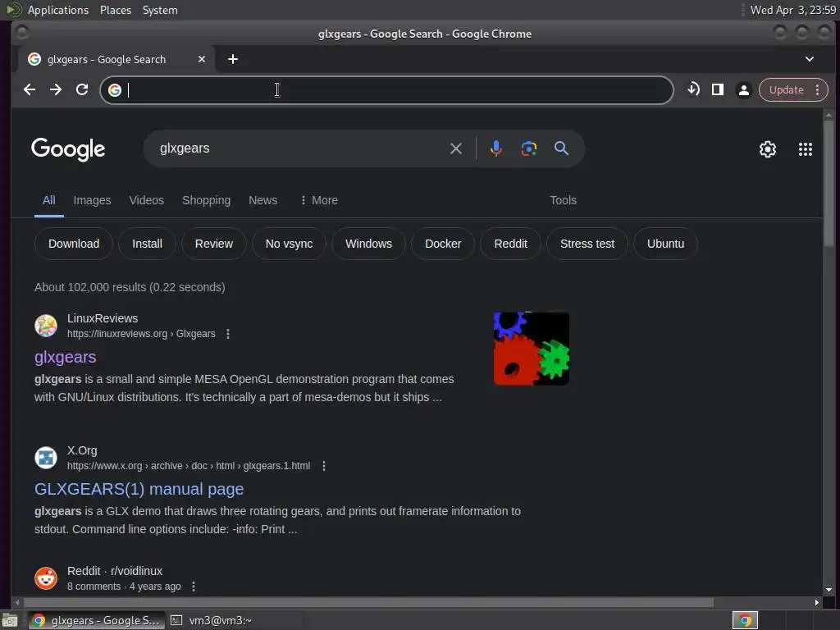
Task: Click the scroll down arrow of vertical scrollbar
Action: coord(829,590)
